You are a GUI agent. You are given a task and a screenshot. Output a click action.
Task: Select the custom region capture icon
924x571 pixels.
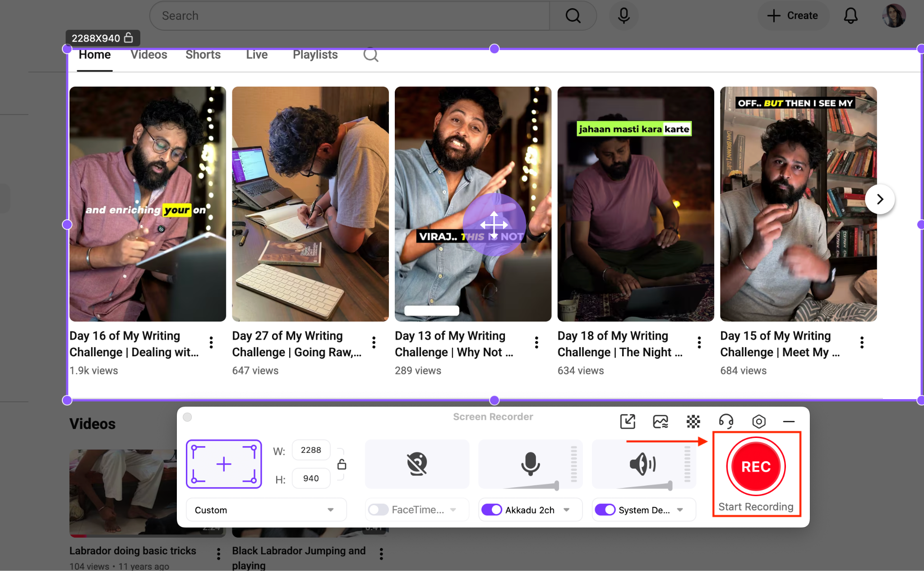[224, 464]
